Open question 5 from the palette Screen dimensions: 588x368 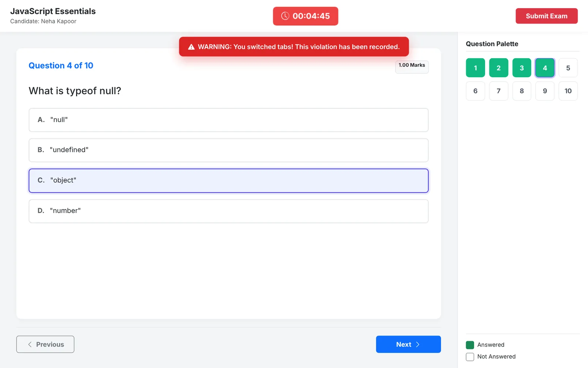tap(568, 68)
